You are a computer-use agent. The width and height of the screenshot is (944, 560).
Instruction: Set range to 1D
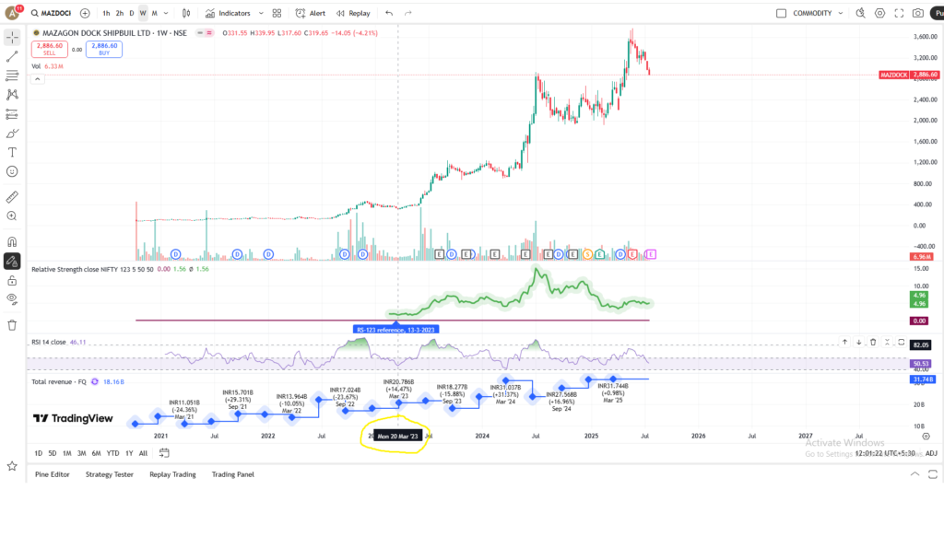(x=39, y=453)
